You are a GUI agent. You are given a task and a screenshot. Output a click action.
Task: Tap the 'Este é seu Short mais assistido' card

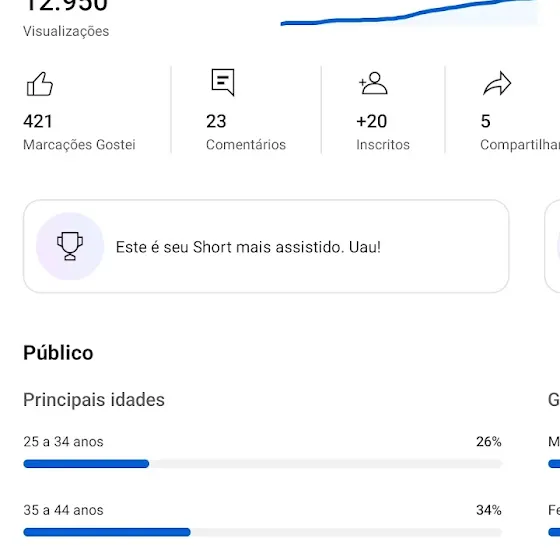tap(266, 246)
